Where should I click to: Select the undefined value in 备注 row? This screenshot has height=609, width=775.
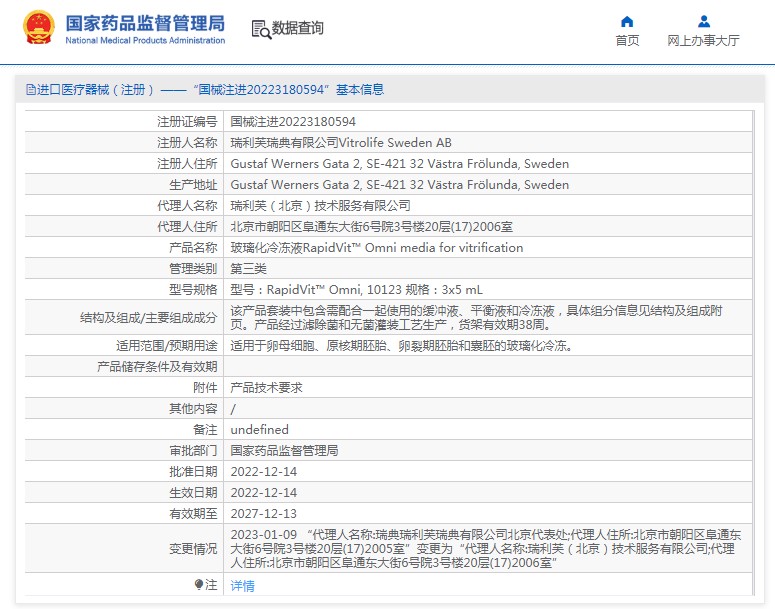click(x=259, y=430)
